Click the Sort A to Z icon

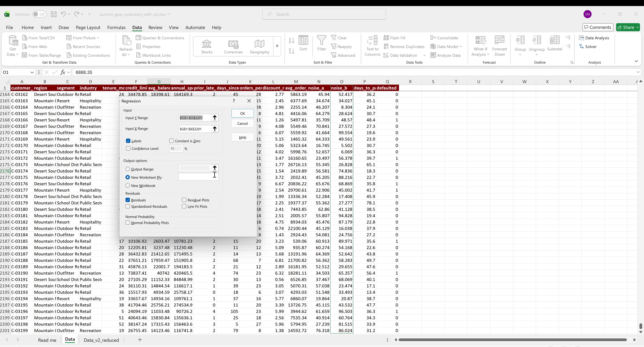coord(292,40)
